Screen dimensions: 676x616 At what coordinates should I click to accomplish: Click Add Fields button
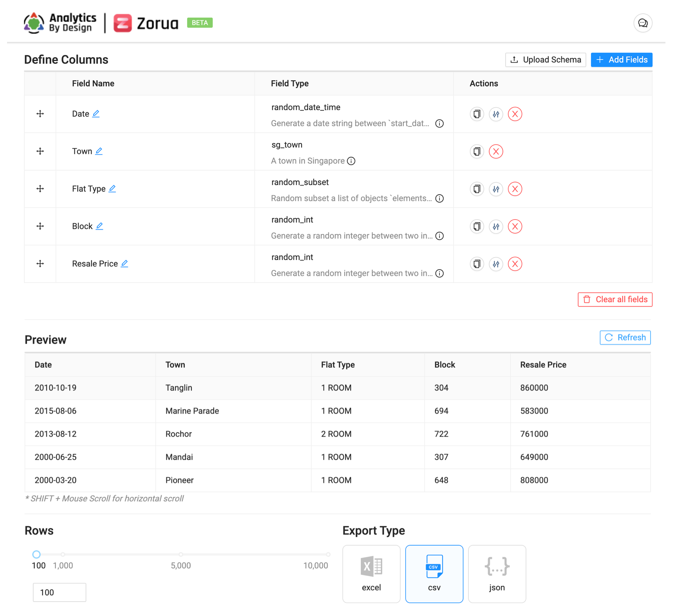(622, 60)
